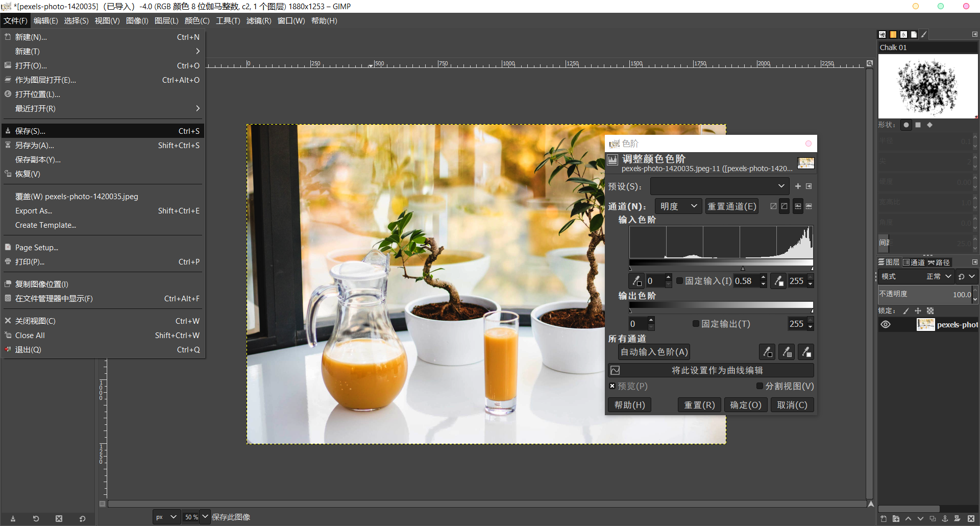Click the gamma midpoint triangle on input slider
This screenshot has height=526, width=980.
(743, 268)
